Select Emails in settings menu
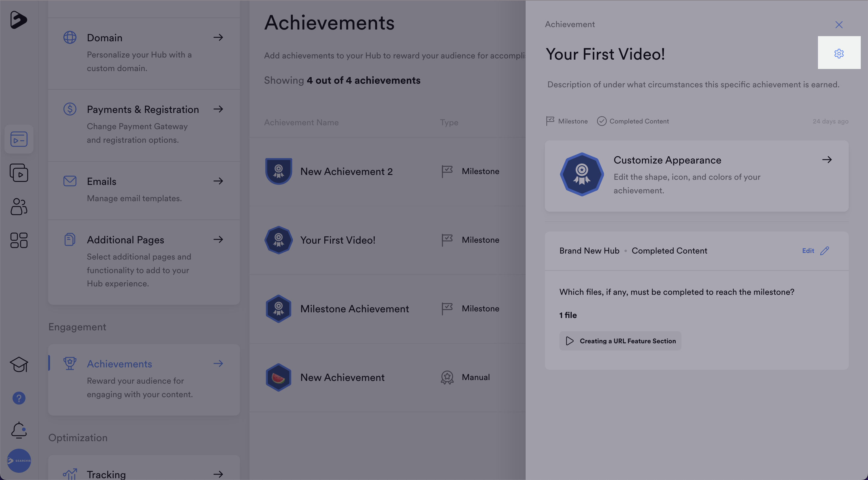This screenshot has width=868, height=480. coord(102,182)
